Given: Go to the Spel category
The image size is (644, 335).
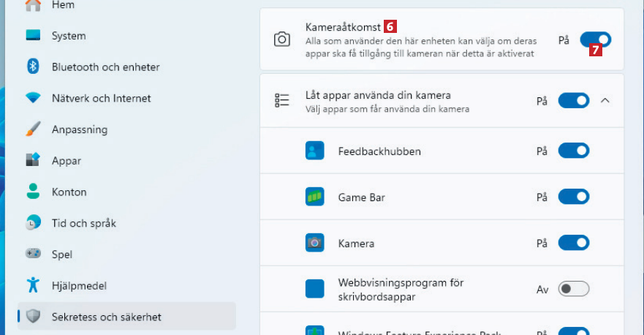Looking at the screenshot, I should [x=126, y=254].
